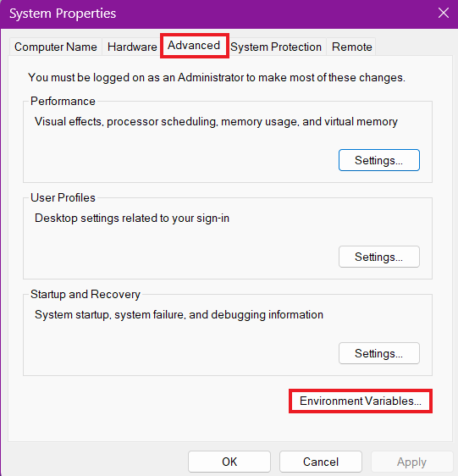Open Startup and Recovery Settings button

point(379,353)
